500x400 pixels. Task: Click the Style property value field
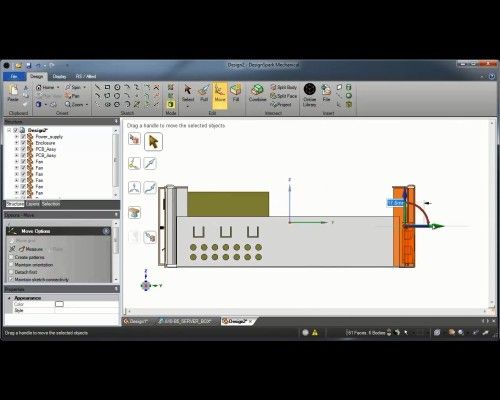(x=86, y=310)
